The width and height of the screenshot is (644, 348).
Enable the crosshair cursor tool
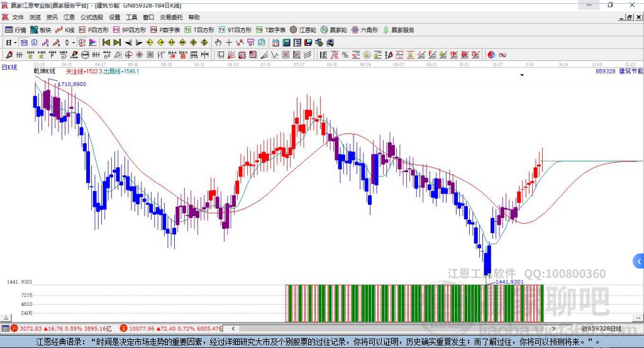pyautogui.click(x=229, y=42)
